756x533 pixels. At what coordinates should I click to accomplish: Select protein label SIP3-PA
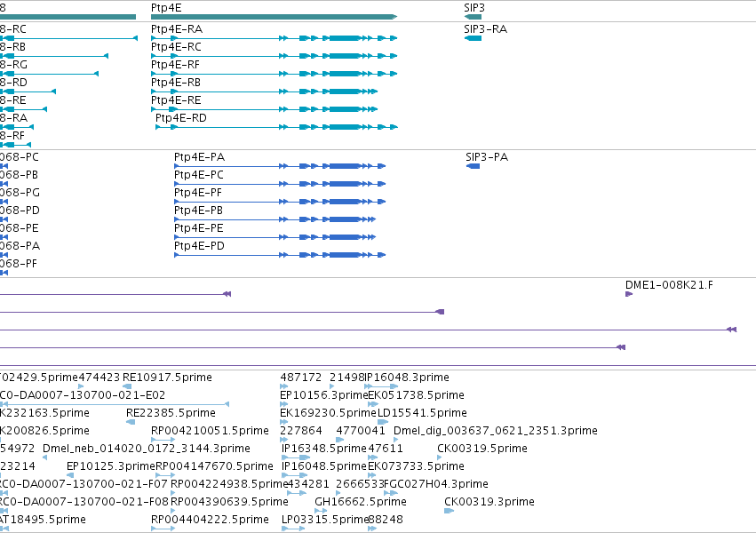[487, 157]
